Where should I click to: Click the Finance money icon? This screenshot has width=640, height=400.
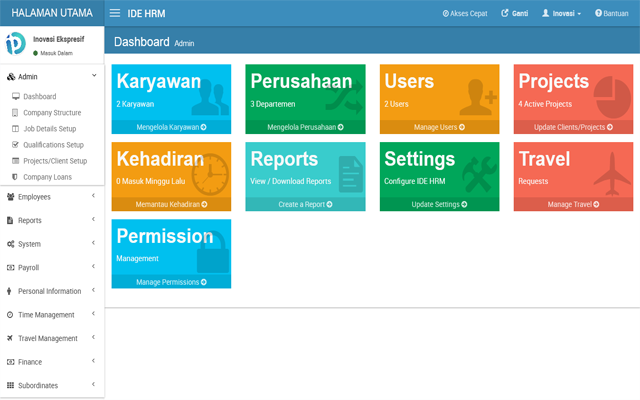pos(11,362)
